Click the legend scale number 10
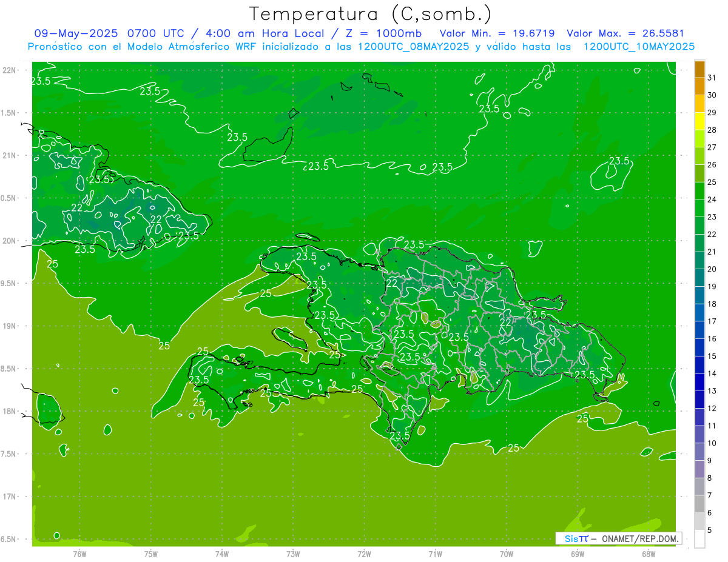Screen dimensions: 728x562 (x=712, y=443)
